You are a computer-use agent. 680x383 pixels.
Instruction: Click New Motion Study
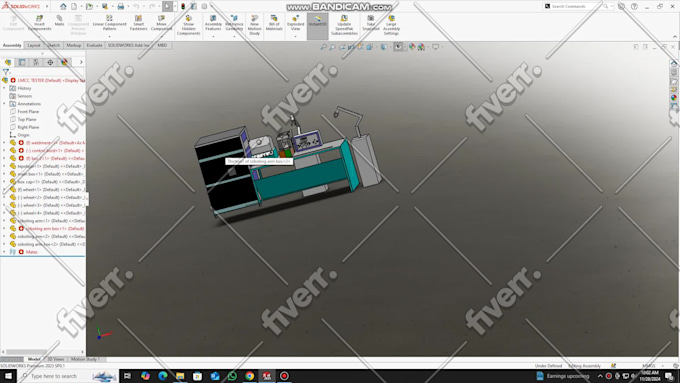(255, 25)
